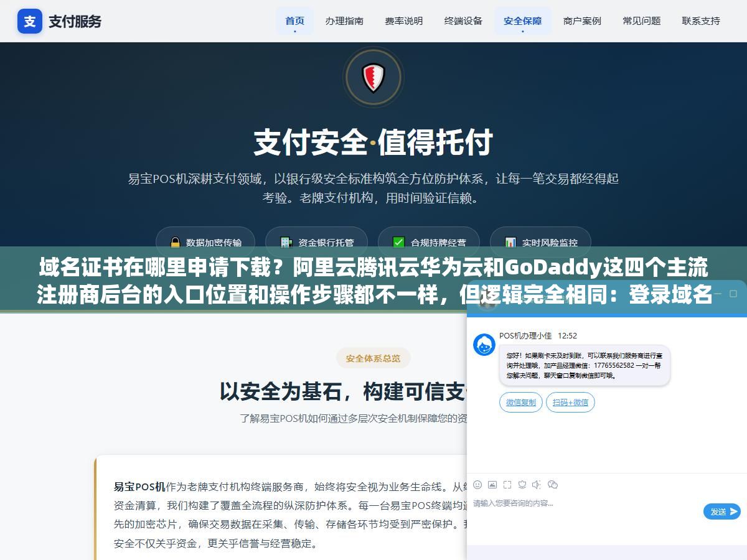747x560 pixels.
Task: Click the rate-service icon in chat toolbar
Action: coord(522,484)
